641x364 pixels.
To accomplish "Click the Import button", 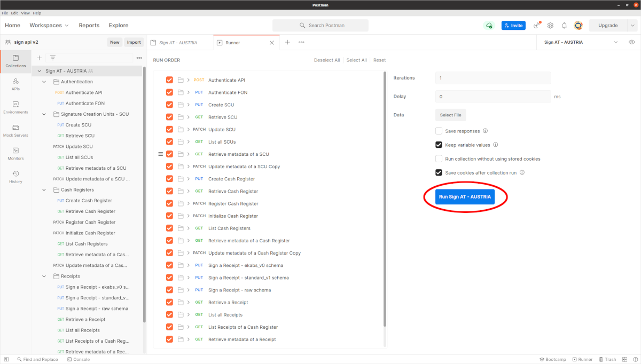I will (134, 42).
